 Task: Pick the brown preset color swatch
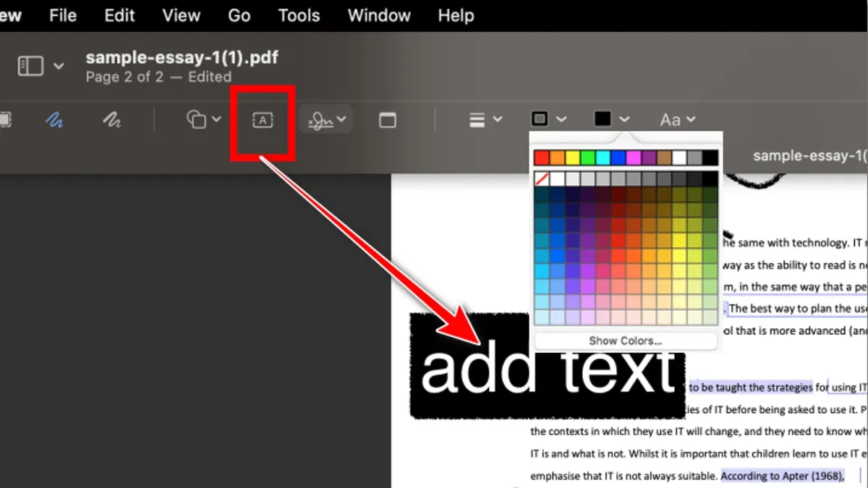coord(664,158)
